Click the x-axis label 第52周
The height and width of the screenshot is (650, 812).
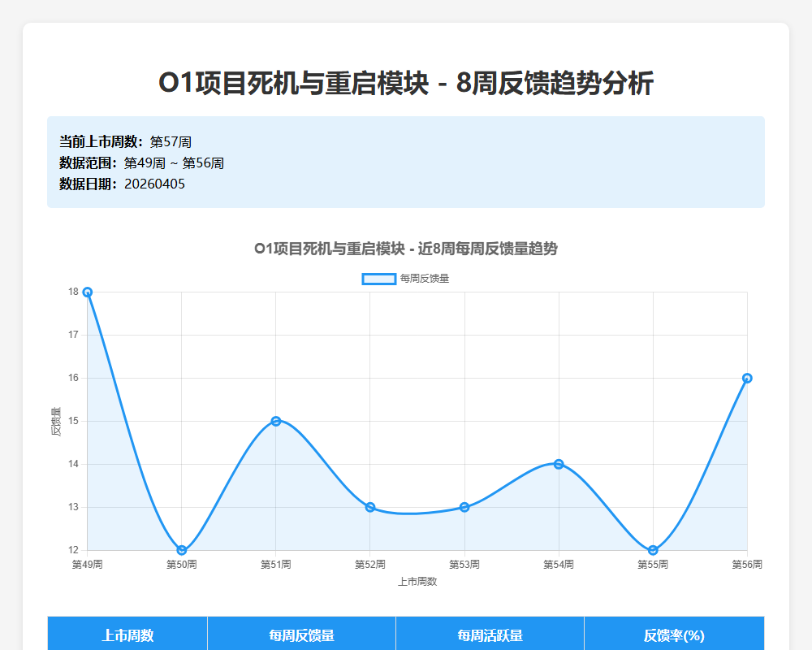click(x=370, y=564)
